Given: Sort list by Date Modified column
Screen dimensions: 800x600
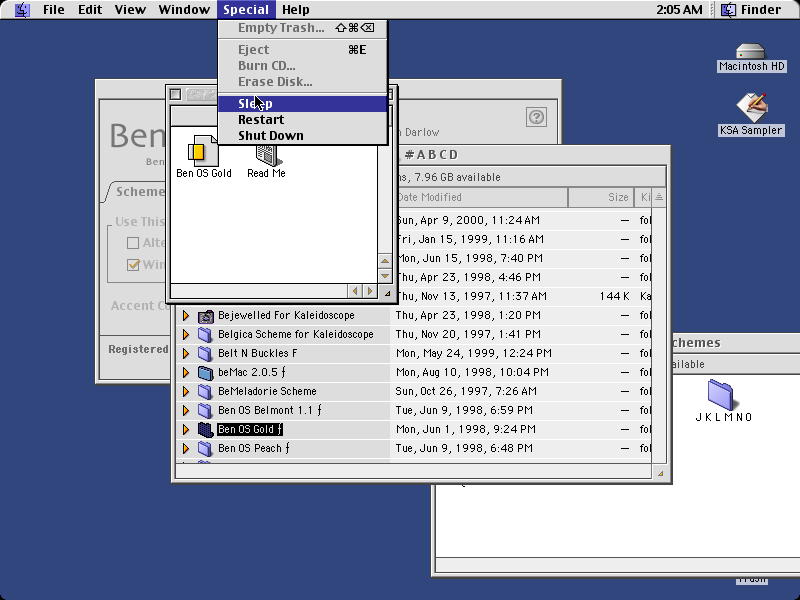Looking at the screenshot, I should point(482,197).
